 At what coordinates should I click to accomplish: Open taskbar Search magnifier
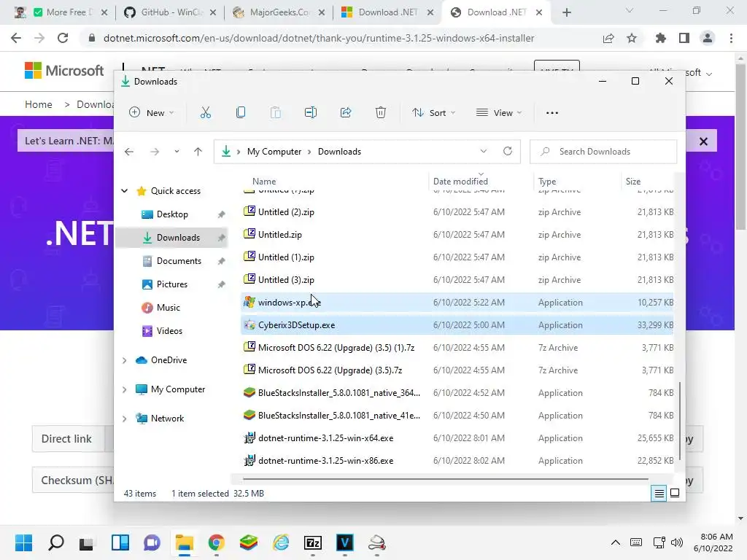pos(56,542)
